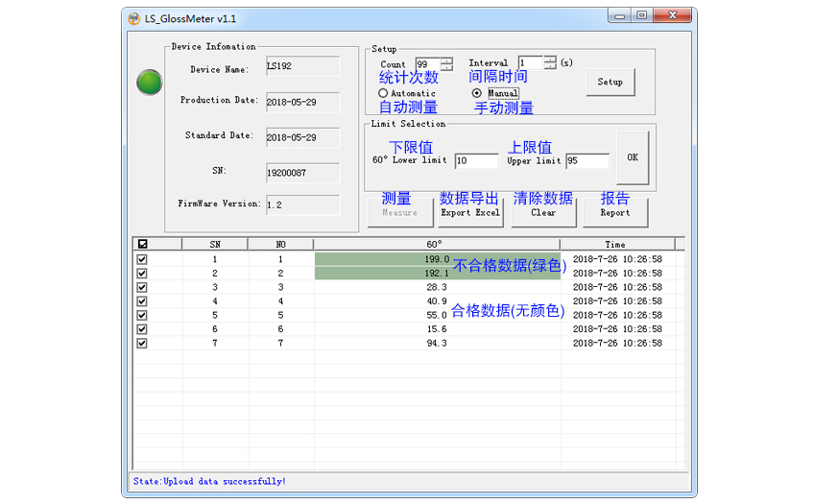Clear the measurement data with Clear button
This screenshot has width=813, height=504.
pyautogui.click(x=543, y=212)
